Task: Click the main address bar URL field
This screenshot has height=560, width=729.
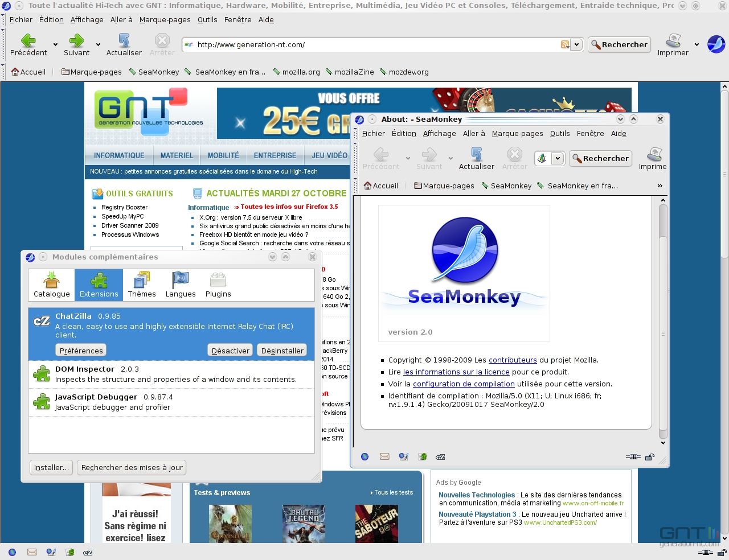Action: [x=377, y=44]
